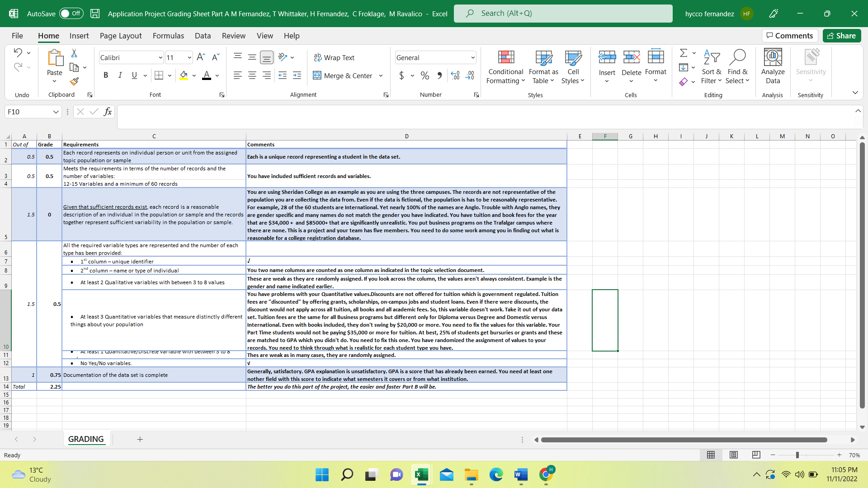This screenshot has height=488, width=868.
Task: Choose a font color swatch
Action: click(x=206, y=75)
